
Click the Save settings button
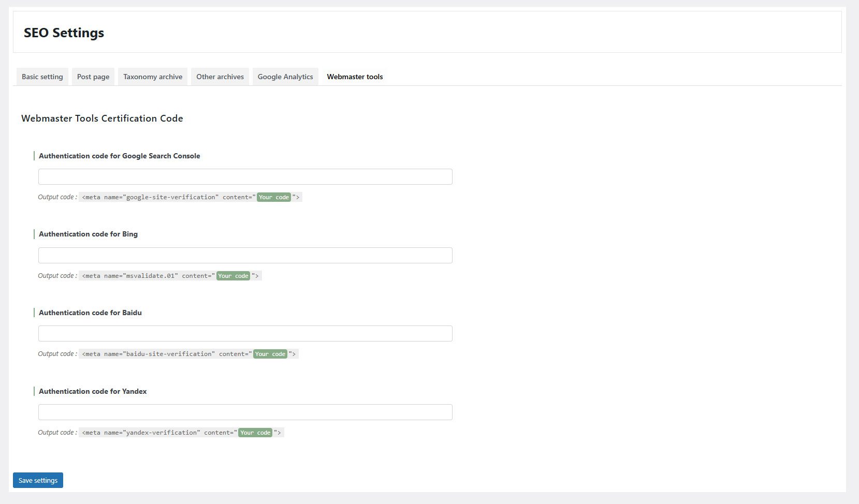38,480
